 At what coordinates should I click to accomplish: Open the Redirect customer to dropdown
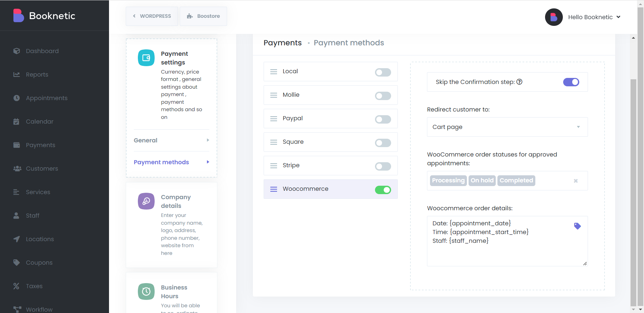[507, 127]
